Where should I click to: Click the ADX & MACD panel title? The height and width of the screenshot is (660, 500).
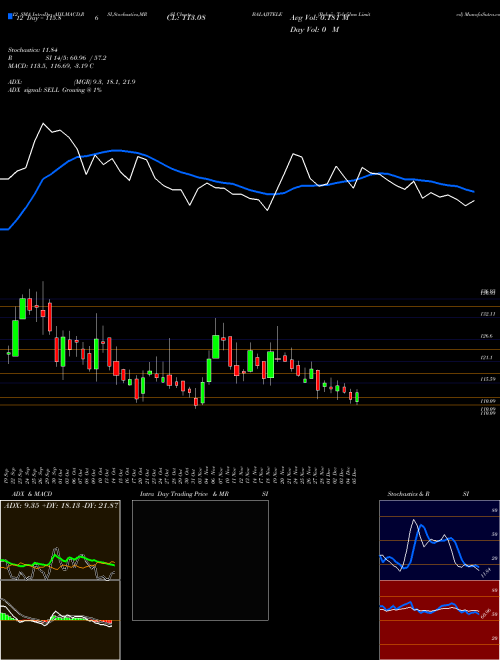tap(32, 494)
